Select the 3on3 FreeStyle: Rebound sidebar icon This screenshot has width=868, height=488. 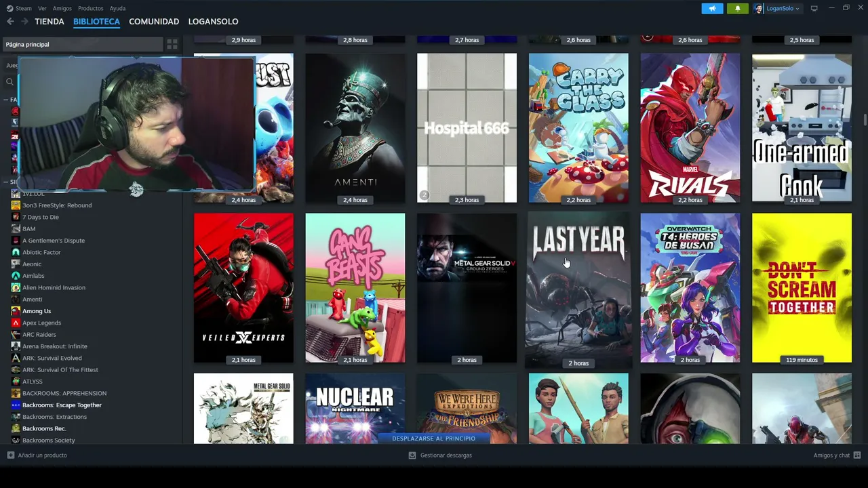pyautogui.click(x=16, y=205)
